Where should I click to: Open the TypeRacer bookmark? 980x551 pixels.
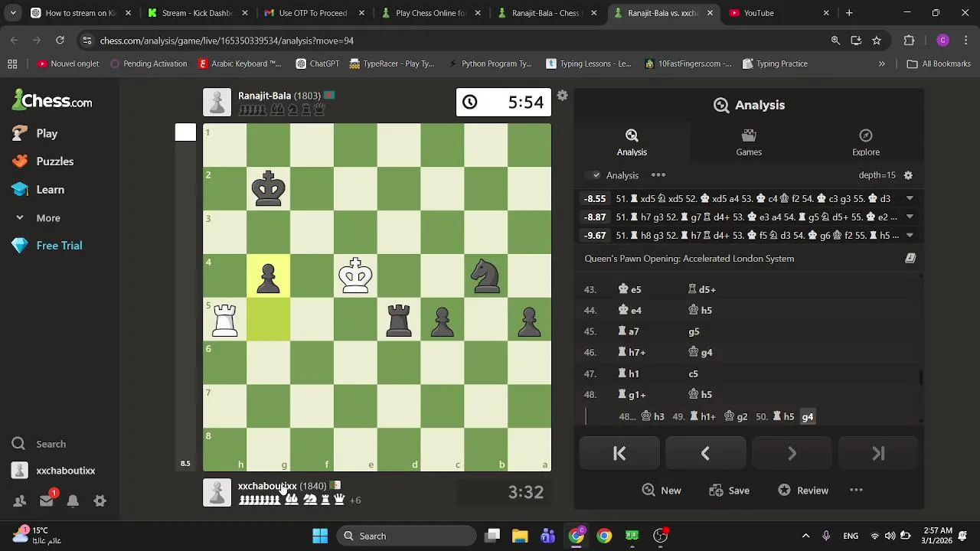(392, 64)
